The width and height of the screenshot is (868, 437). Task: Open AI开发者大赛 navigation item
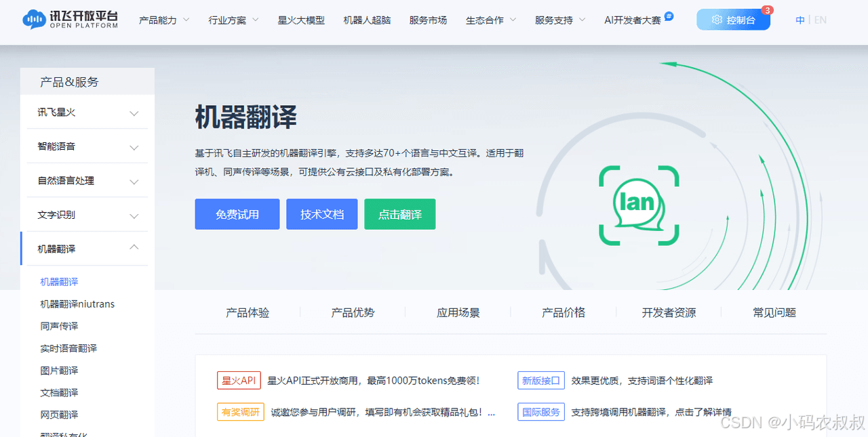click(633, 20)
